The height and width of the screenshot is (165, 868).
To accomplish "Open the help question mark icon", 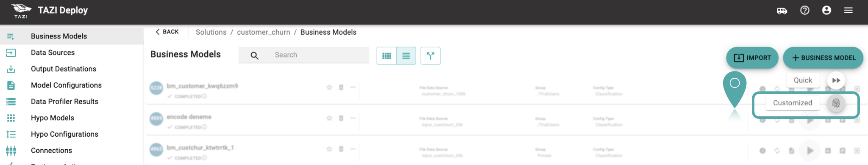I will click(x=804, y=10).
